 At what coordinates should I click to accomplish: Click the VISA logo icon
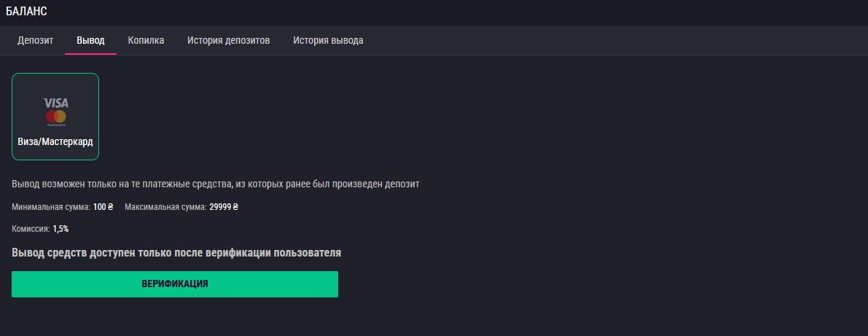point(55,103)
